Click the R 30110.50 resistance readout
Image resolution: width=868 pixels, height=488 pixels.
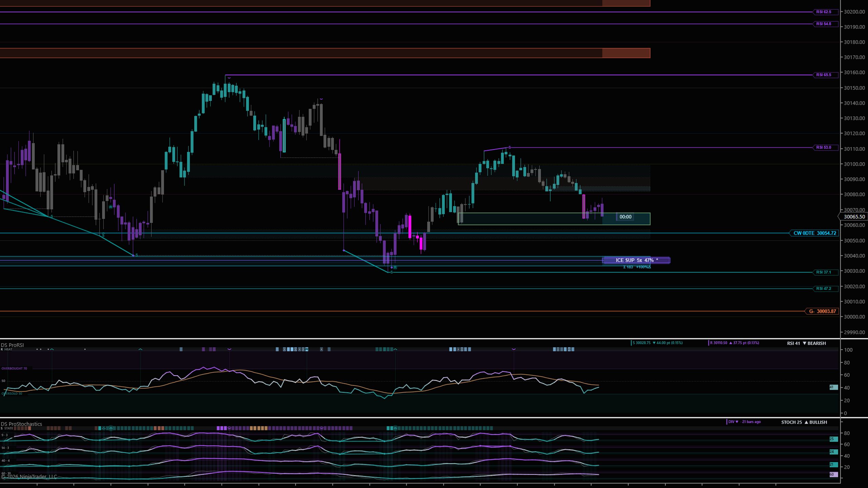(x=734, y=343)
